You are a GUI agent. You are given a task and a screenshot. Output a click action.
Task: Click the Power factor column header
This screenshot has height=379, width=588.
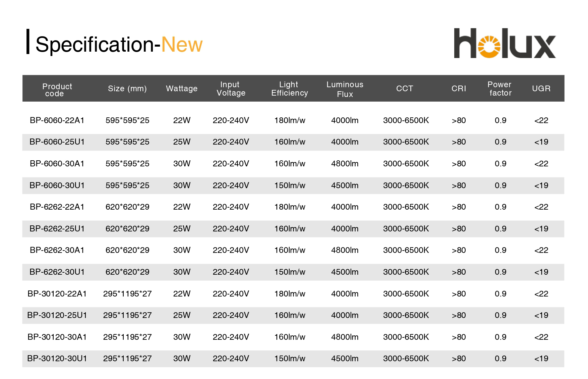[500, 89]
